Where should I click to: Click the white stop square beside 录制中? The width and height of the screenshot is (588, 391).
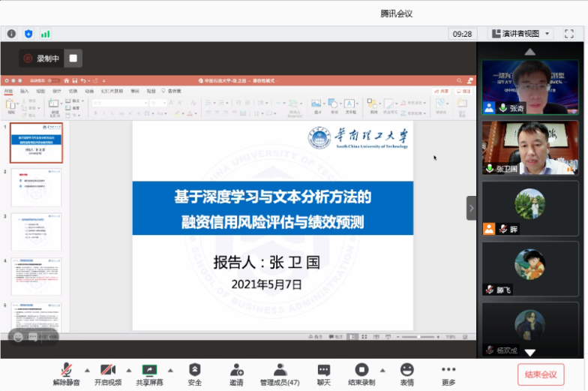click(73, 58)
